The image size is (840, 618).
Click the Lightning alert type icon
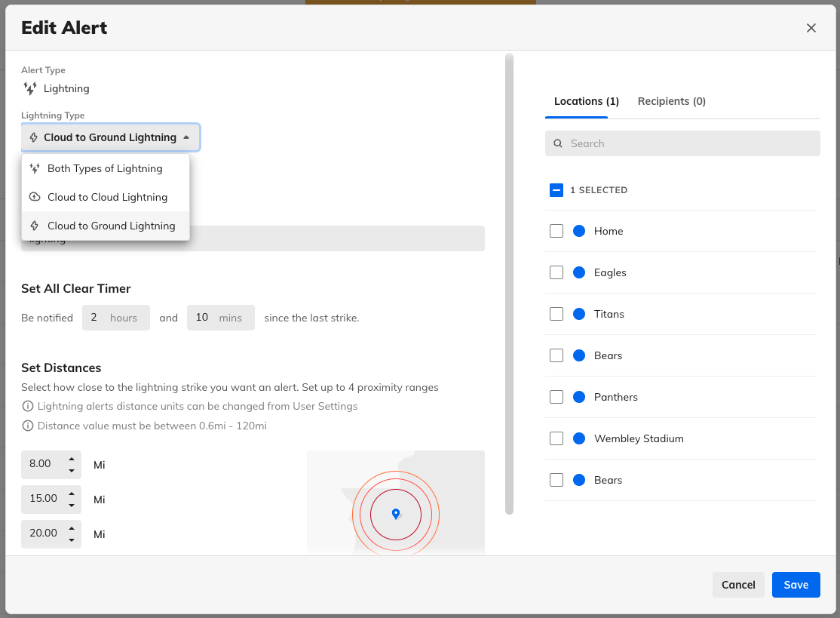pyautogui.click(x=30, y=88)
